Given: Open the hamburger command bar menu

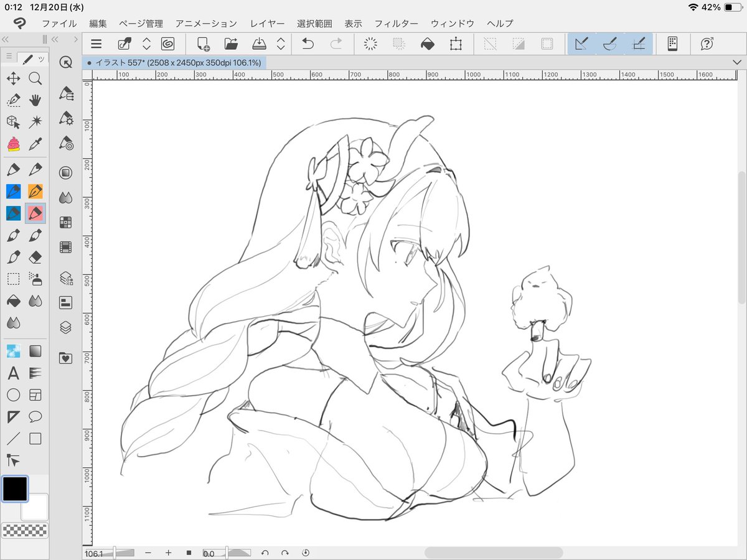Looking at the screenshot, I should (96, 44).
